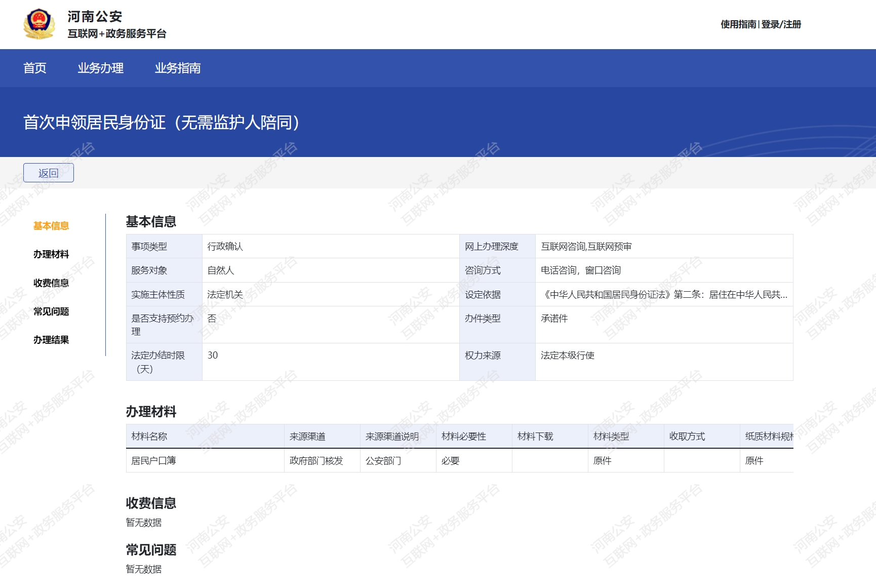Click the truncated 设定依据 legal text
This screenshot has height=588, width=876.
point(664,295)
